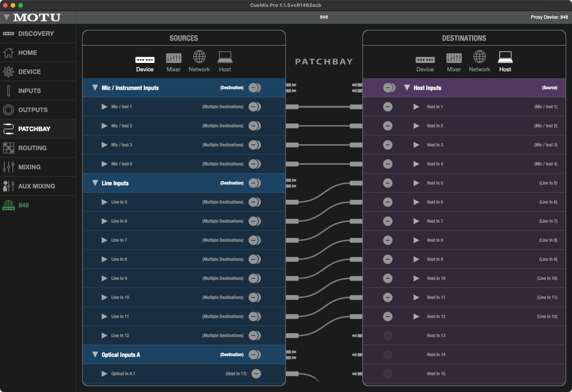
Task: Open the Routing grid icon
Action: point(8,148)
